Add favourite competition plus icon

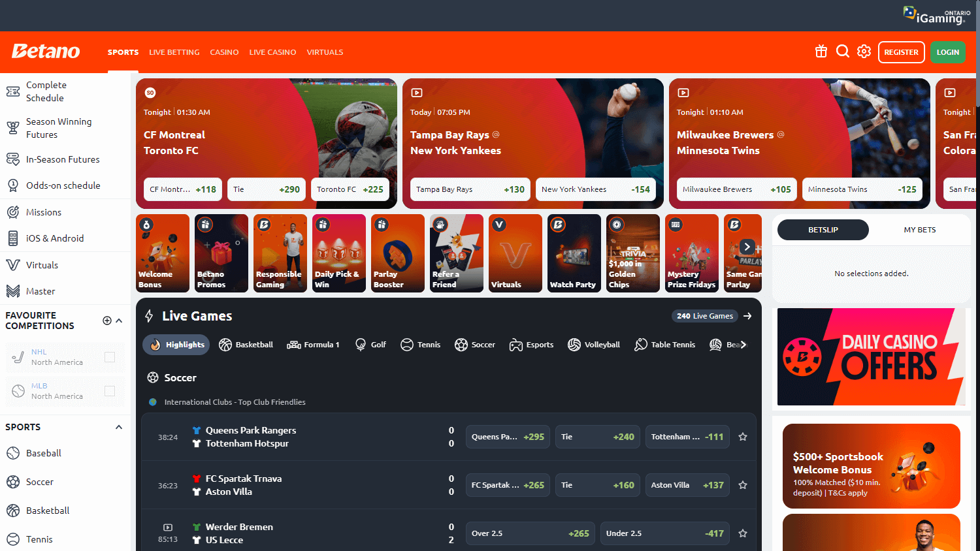tap(107, 321)
